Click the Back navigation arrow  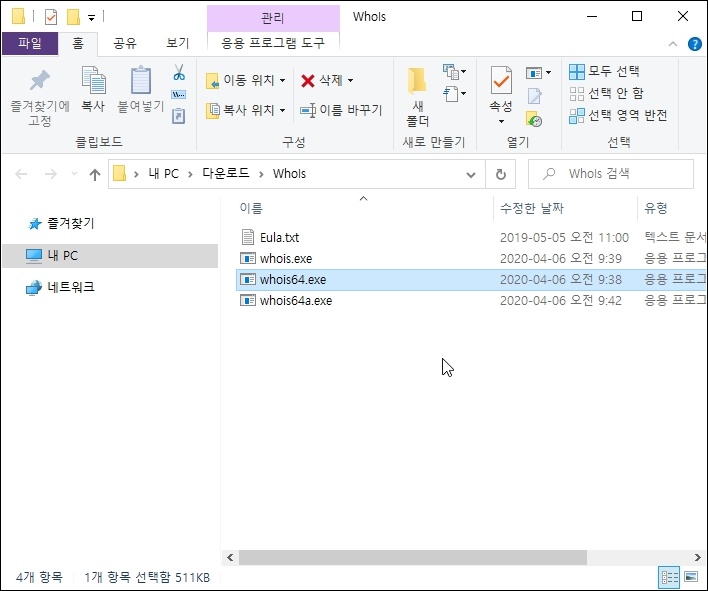[x=21, y=174]
